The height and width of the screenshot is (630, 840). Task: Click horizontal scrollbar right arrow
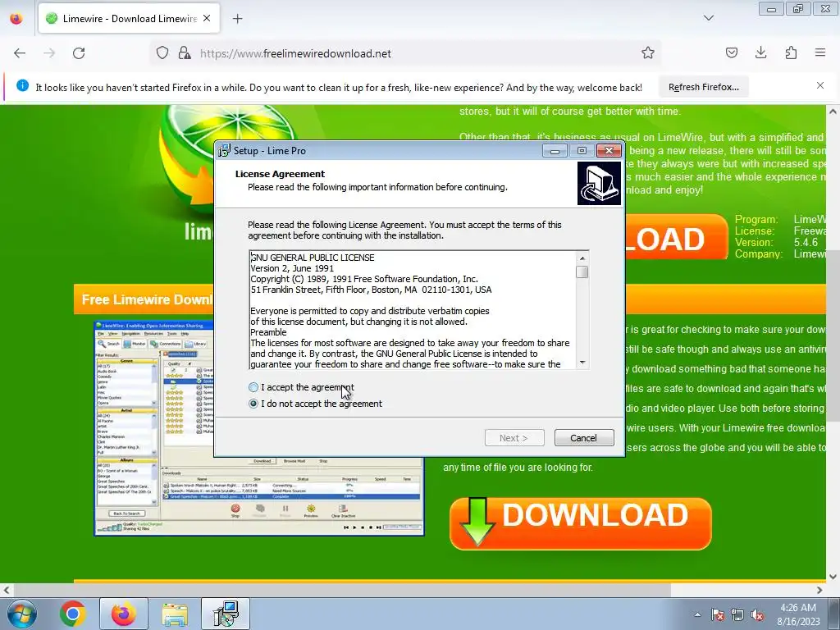[x=819, y=590]
